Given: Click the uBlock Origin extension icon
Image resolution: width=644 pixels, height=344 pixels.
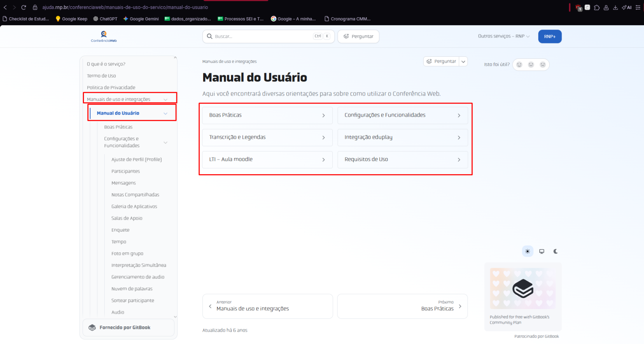Looking at the screenshot, I should click(x=578, y=7).
